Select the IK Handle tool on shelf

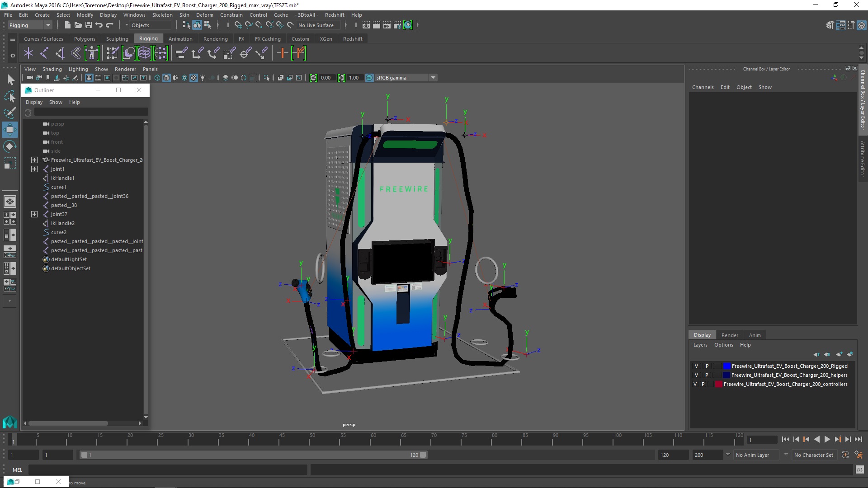click(60, 53)
